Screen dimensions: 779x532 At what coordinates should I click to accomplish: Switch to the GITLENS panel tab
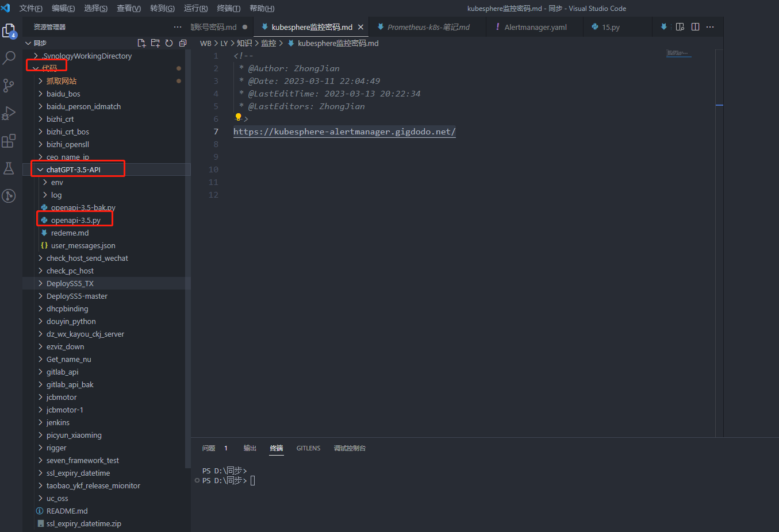click(x=308, y=448)
